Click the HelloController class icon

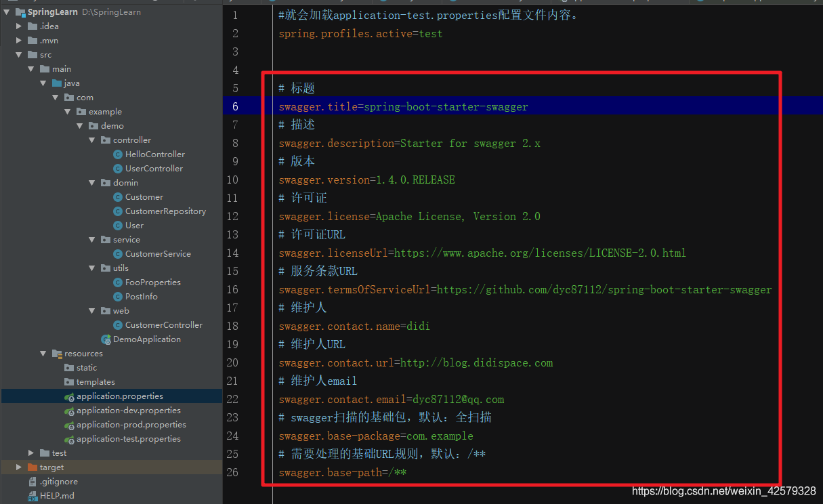(x=118, y=154)
